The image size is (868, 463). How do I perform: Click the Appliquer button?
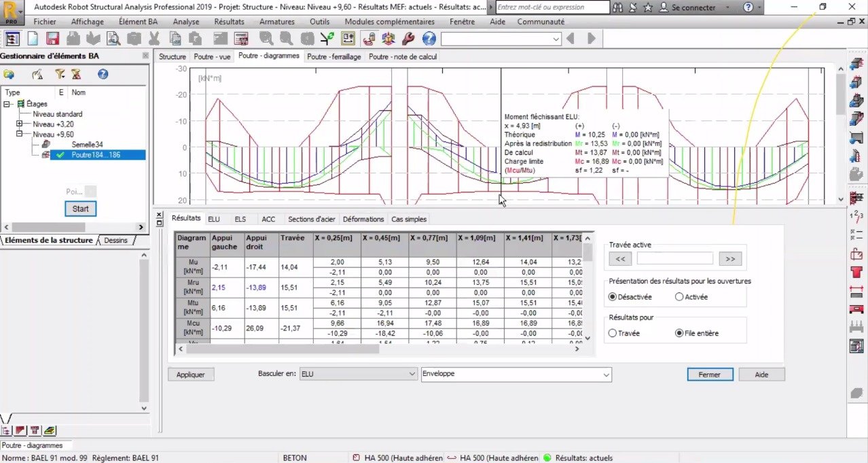click(191, 375)
